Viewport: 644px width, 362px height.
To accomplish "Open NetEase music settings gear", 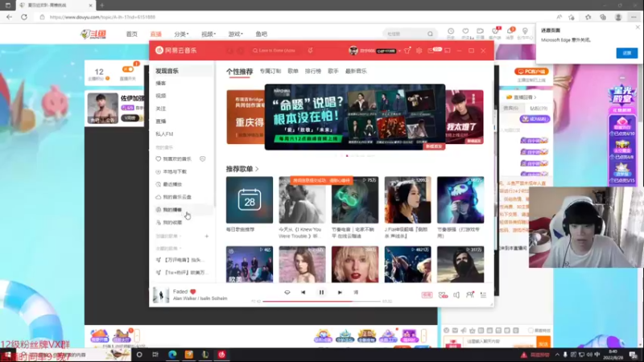I will coord(419,51).
